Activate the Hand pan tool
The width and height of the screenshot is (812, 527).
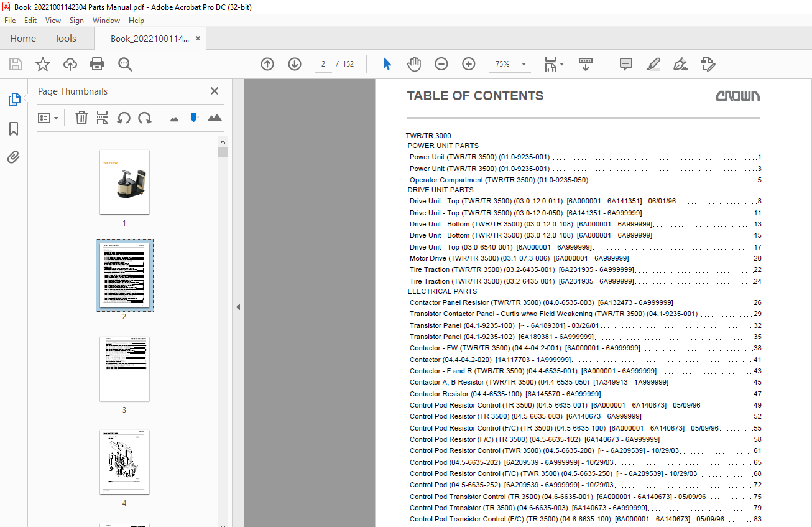tap(414, 64)
